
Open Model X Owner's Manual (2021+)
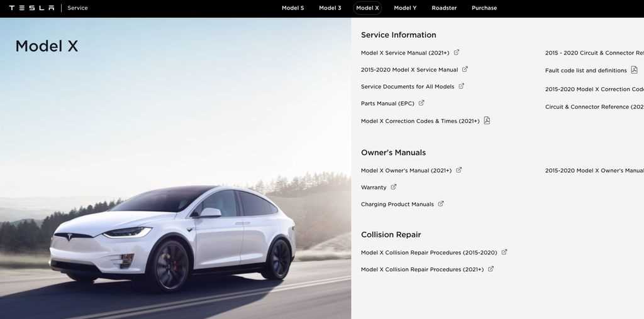(406, 171)
